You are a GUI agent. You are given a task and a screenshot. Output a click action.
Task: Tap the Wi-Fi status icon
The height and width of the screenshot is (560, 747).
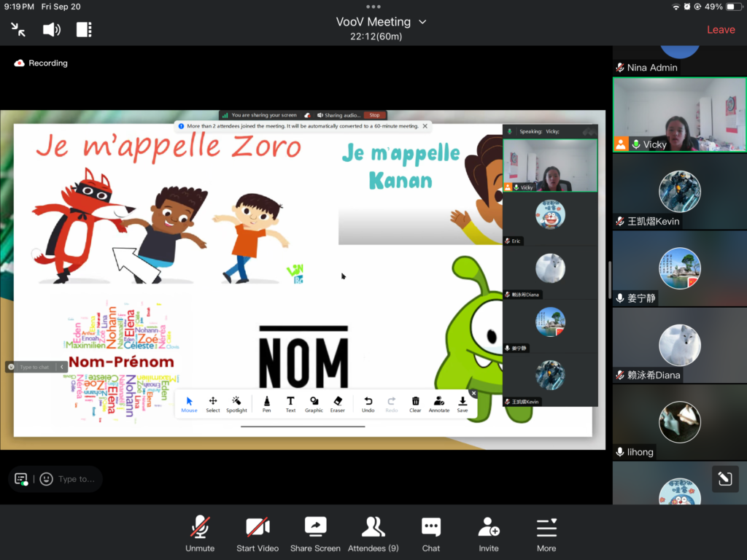pos(675,7)
